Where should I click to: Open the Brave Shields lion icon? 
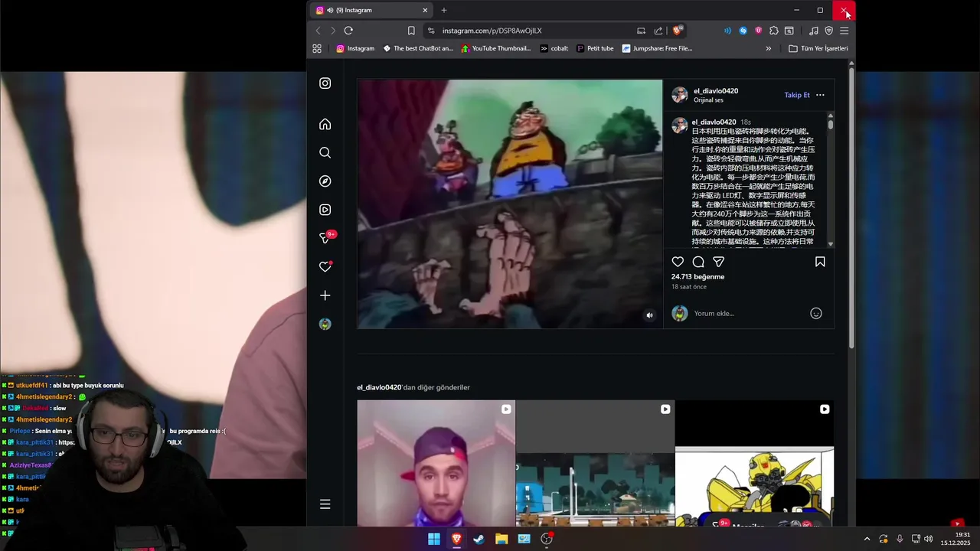(678, 31)
